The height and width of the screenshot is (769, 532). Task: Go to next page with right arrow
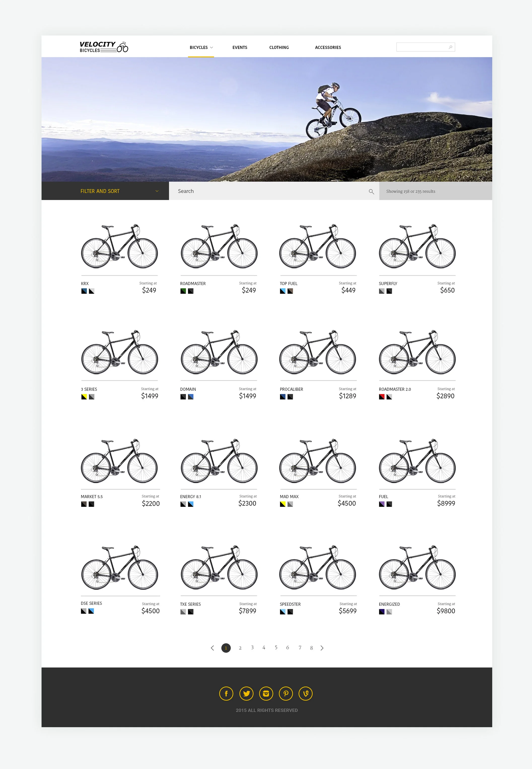click(x=322, y=648)
